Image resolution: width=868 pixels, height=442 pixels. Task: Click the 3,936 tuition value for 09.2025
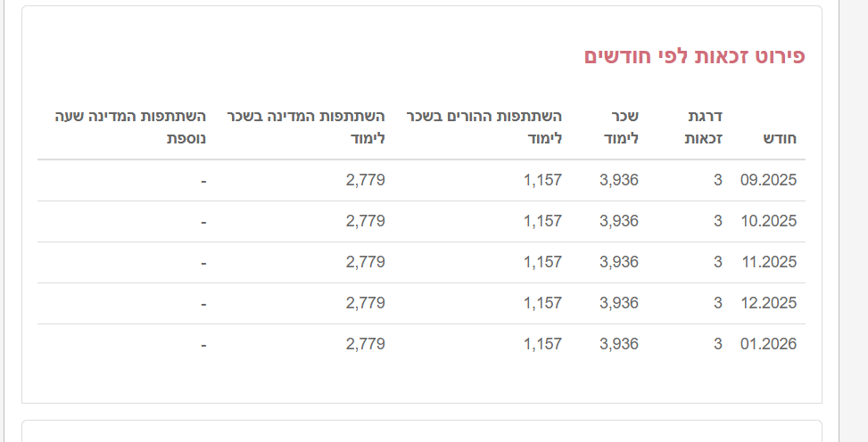(619, 180)
